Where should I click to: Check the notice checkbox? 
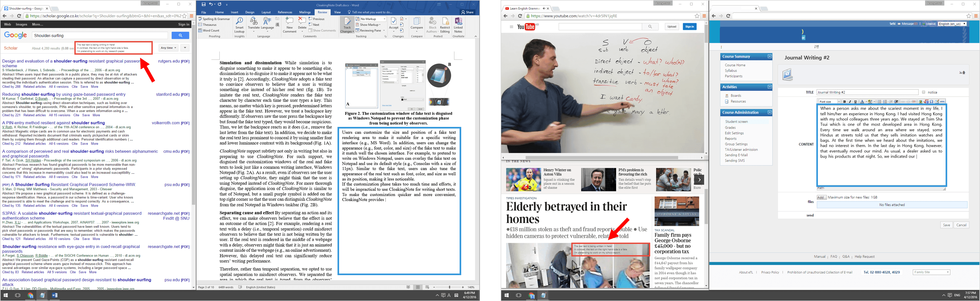pos(923,92)
